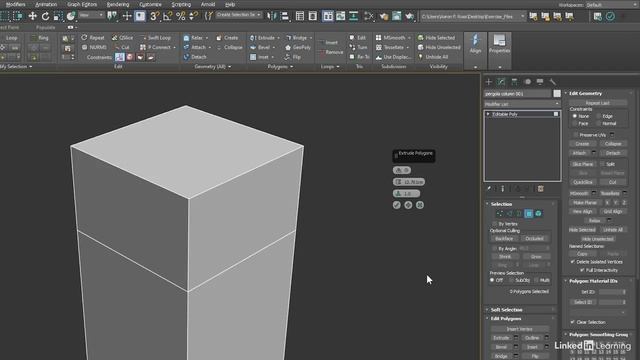This screenshot has width=640, height=360.
Task: Select Edge constraint radio button
Action: 599,116
